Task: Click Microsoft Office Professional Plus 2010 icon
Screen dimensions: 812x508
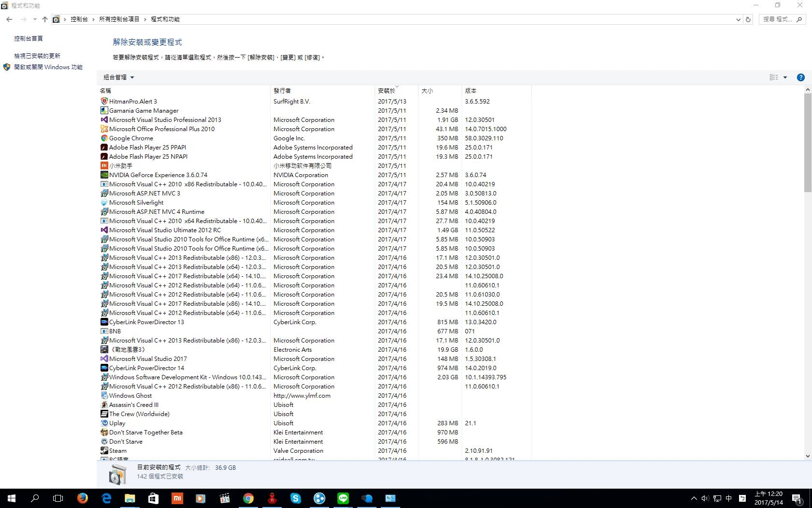Action: [x=104, y=129]
